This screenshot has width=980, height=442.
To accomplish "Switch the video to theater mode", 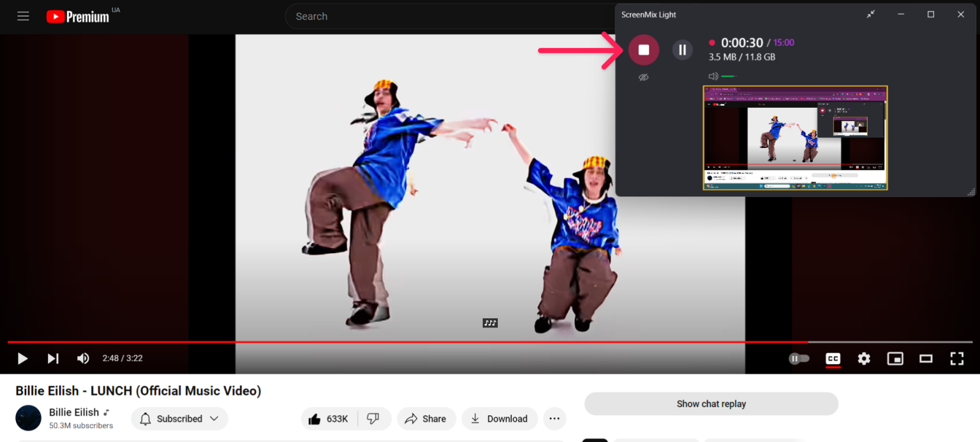I will coord(926,358).
